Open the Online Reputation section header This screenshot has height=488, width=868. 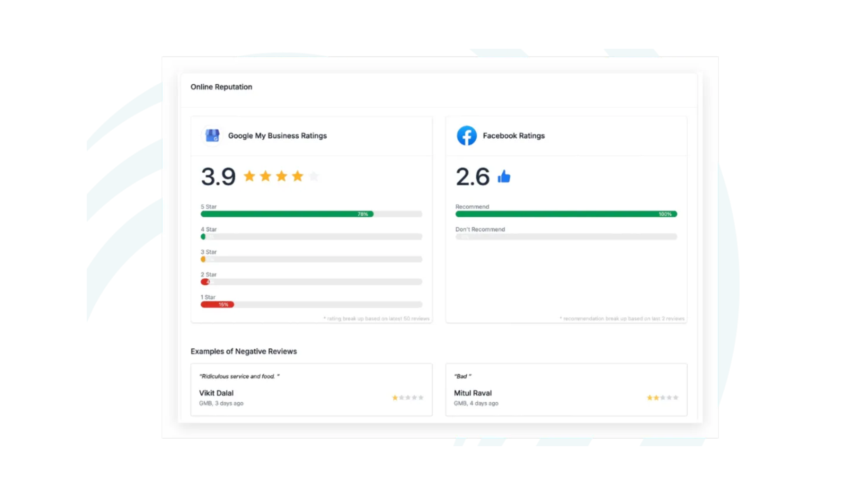click(221, 87)
